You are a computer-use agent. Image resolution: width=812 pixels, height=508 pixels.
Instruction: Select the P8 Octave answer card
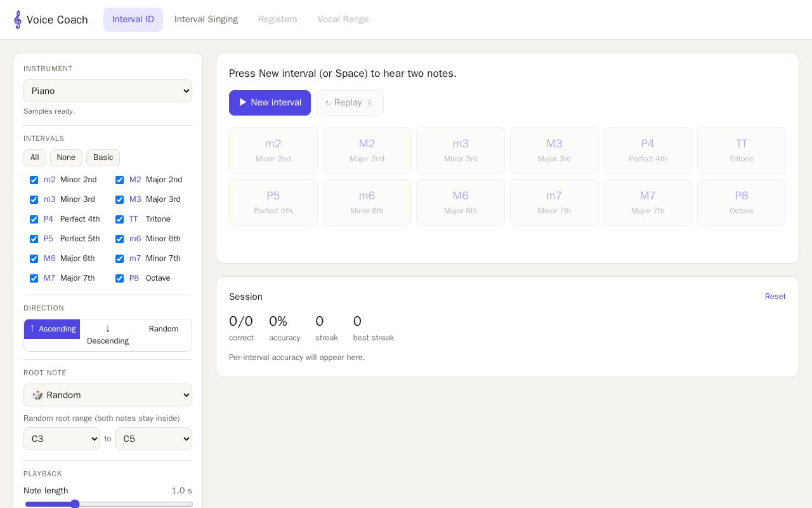tap(742, 203)
